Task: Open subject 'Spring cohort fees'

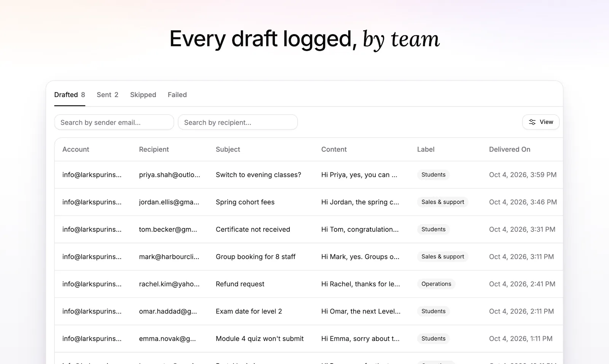Action: pos(245,202)
